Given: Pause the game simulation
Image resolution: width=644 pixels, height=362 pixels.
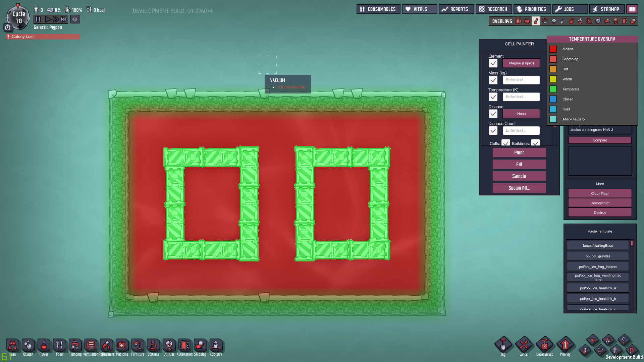Looking at the screenshot, I should pyautogui.click(x=38, y=19).
